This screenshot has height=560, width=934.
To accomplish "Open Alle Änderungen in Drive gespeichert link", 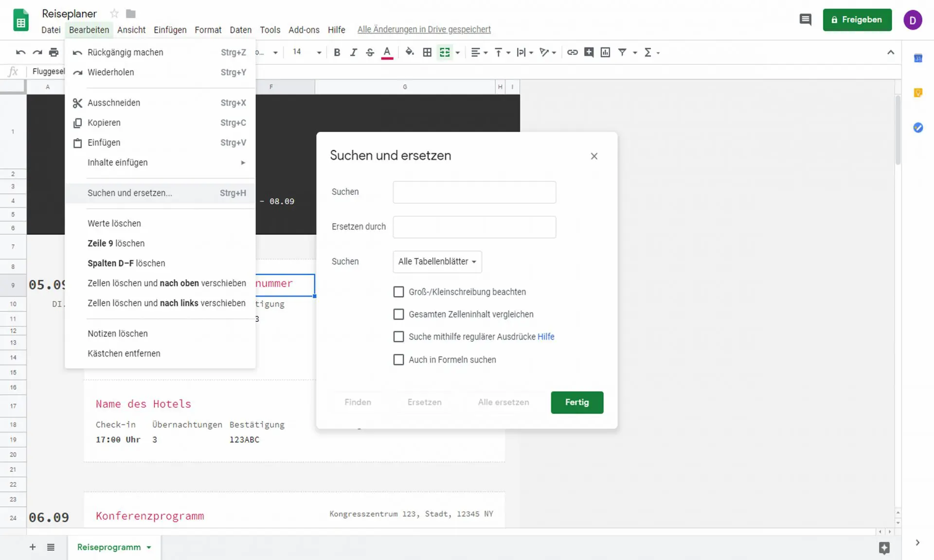I will coord(424,30).
